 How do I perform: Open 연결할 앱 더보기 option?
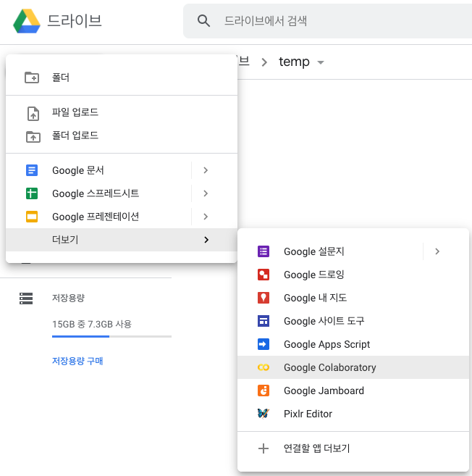coord(353,448)
